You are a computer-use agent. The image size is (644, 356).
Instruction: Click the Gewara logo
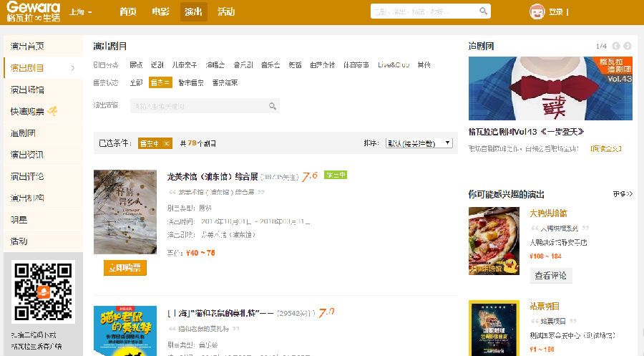[x=33, y=12]
